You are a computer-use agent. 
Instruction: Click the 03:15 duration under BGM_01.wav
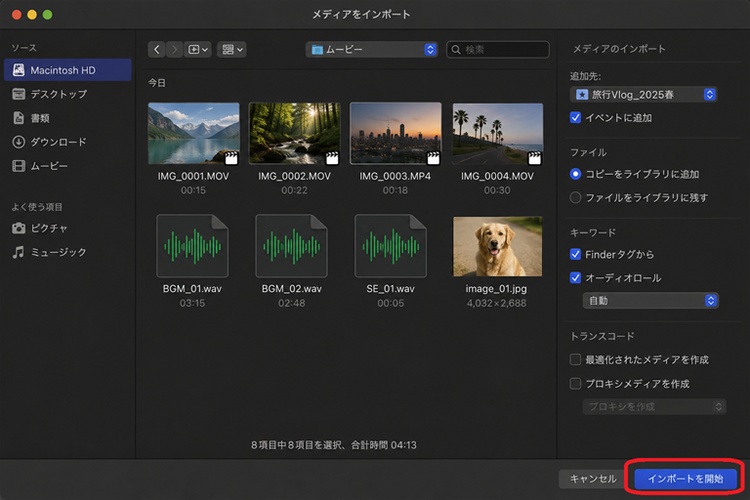tap(192, 303)
